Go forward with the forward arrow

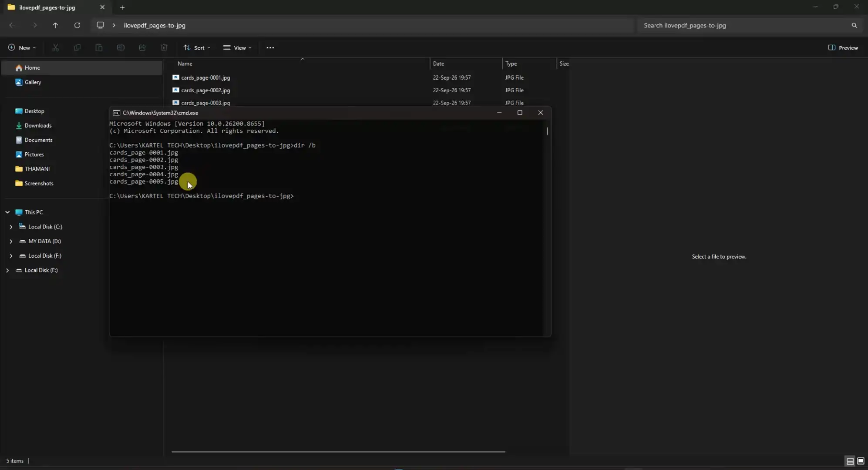tap(34, 25)
